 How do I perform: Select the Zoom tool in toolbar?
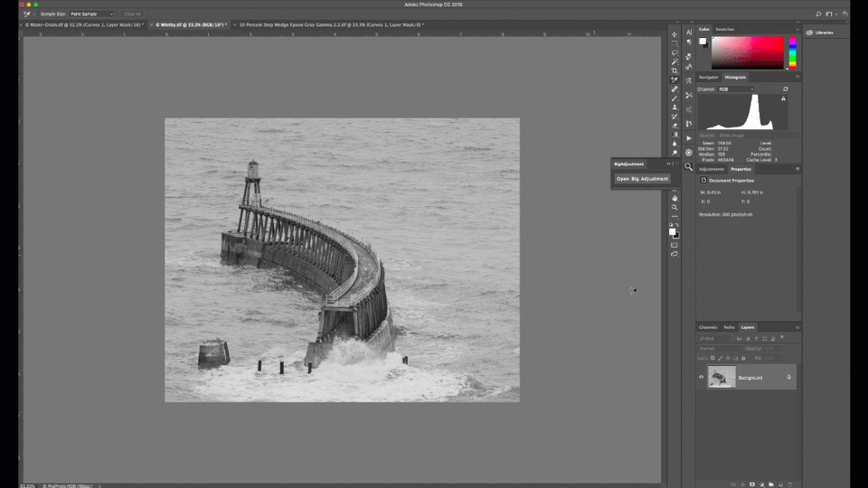[675, 207]
